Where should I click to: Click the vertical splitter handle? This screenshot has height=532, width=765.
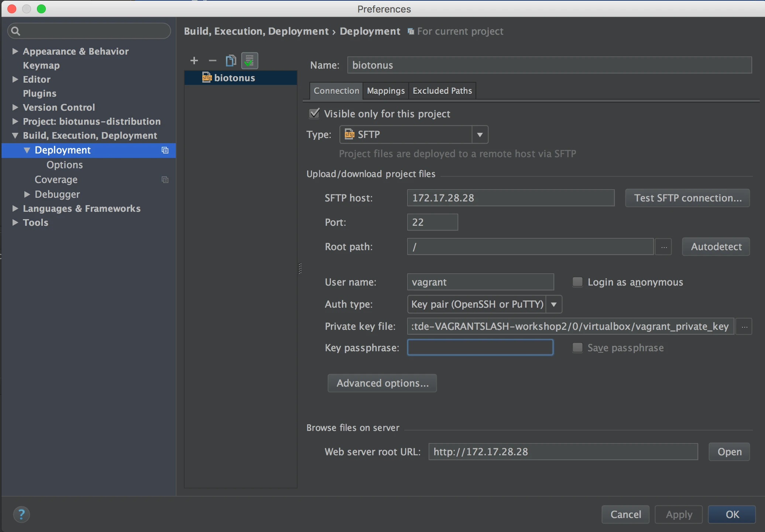(x=300, y=269)
